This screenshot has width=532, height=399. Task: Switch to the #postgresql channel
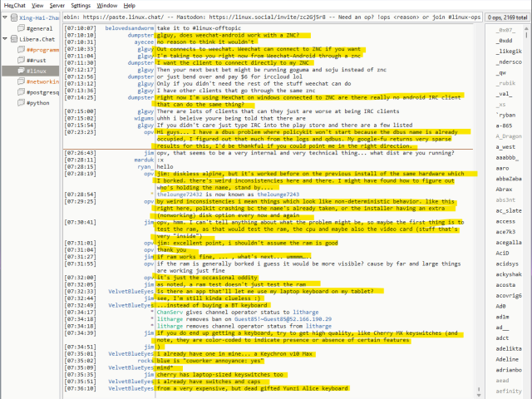(42, 92)
